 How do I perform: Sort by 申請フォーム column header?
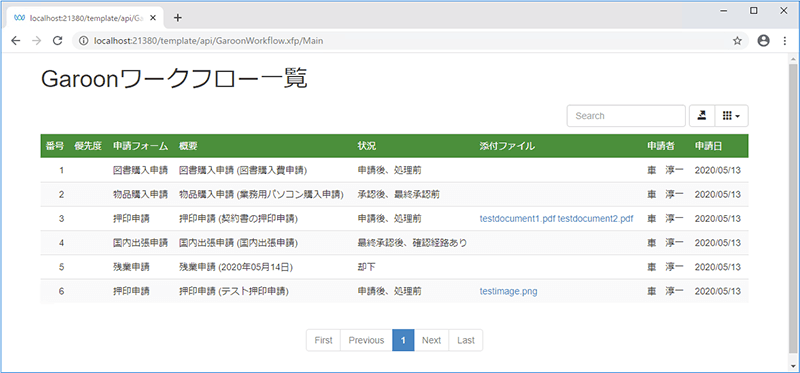[x=140, y=146]
